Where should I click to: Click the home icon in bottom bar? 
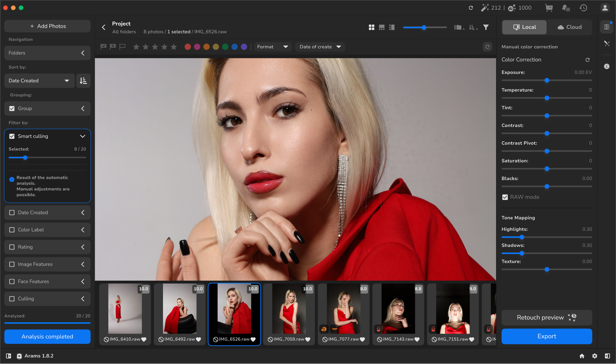pos(582,356)
